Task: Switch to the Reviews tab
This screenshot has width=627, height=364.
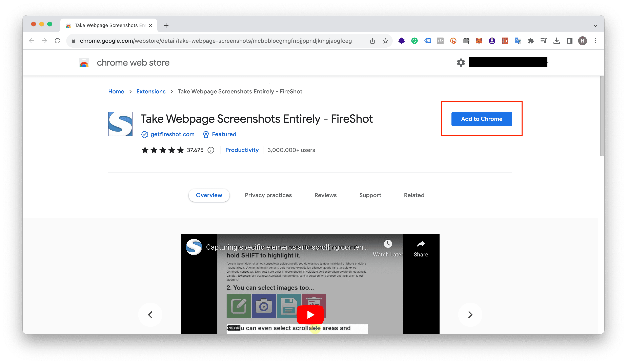Action: (x=325, y=195)
